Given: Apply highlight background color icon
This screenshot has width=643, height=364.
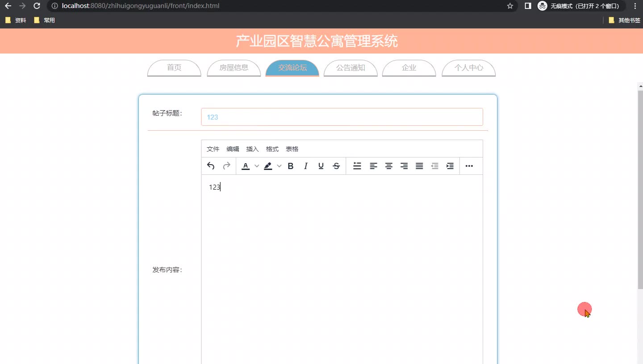Looking at the screenshot, I should [268, 166].
